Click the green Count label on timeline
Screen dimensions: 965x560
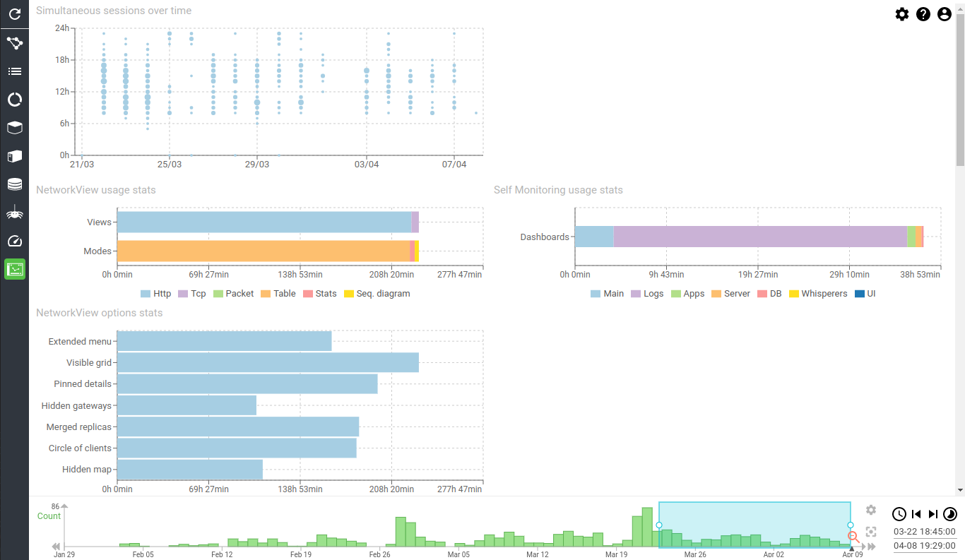pos(49,516)
